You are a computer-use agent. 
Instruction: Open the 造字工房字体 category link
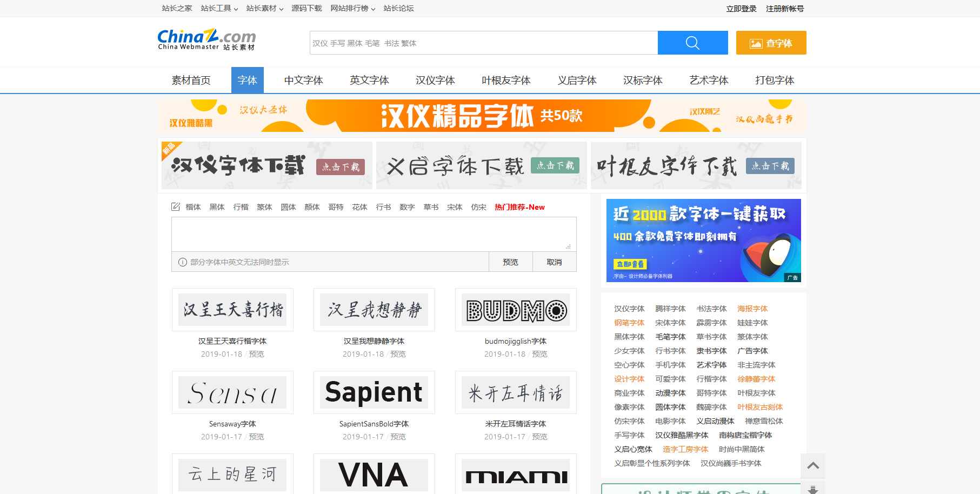(685, 449)
